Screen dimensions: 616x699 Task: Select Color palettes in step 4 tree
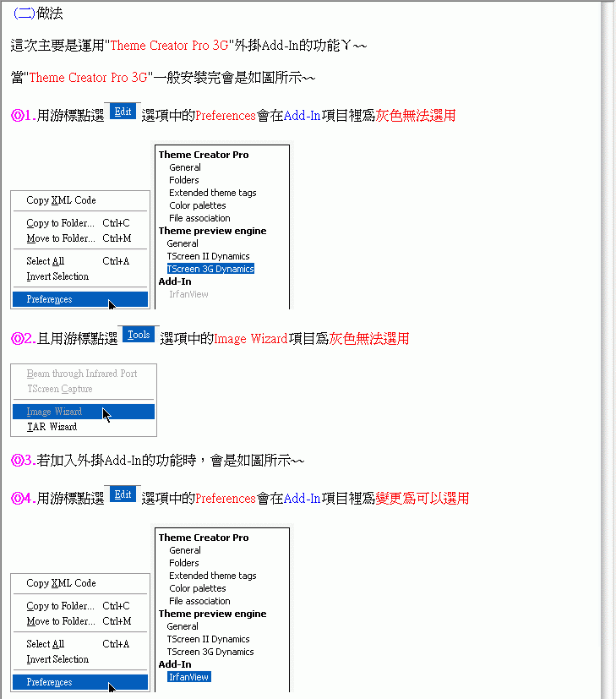tap(198, 588)
